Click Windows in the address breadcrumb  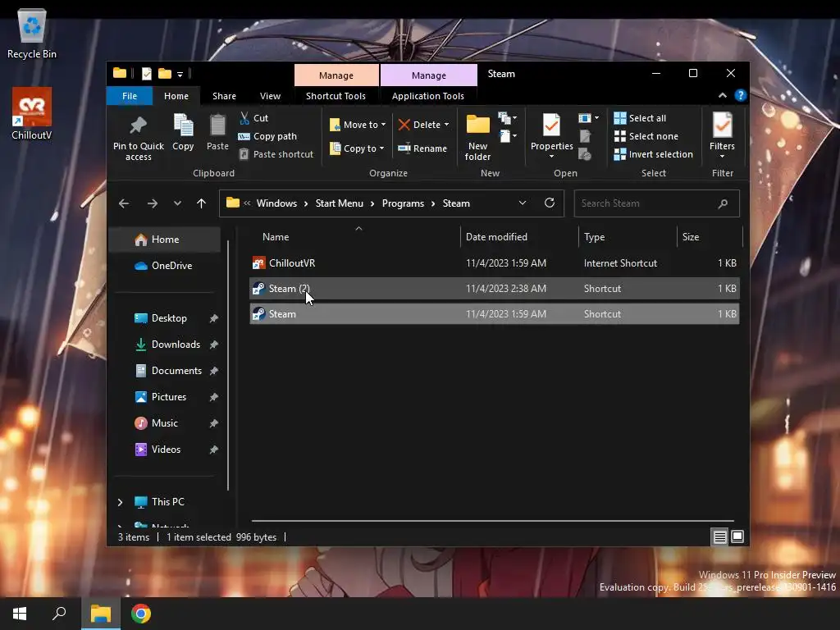coord(276,203)
